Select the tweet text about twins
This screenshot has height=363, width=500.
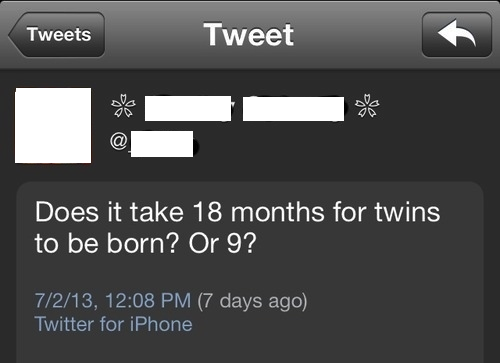coord(237,228)
